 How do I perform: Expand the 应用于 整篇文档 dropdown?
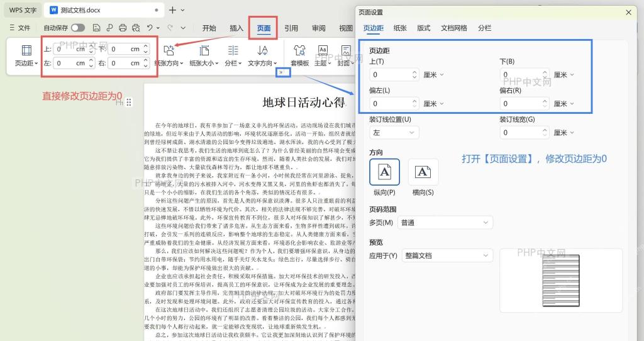447,255
